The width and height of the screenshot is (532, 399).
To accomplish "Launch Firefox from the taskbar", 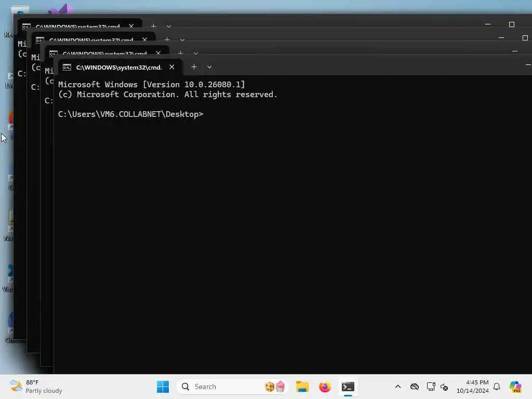I will pos(325,387).
